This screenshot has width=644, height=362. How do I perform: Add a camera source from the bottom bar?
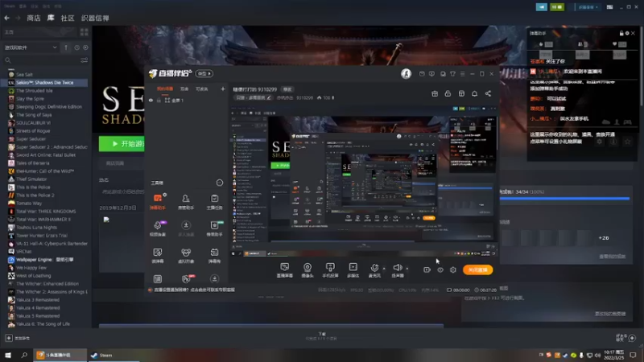click(308, 270)
